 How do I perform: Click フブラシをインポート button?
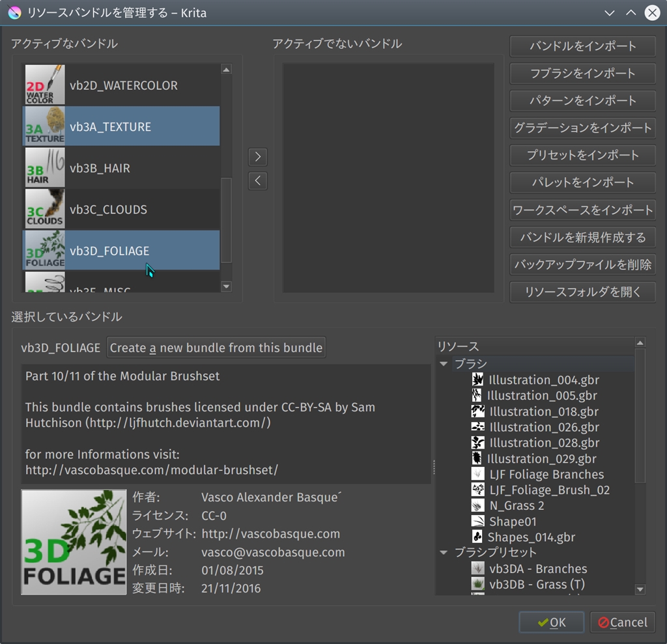point(582,73)
